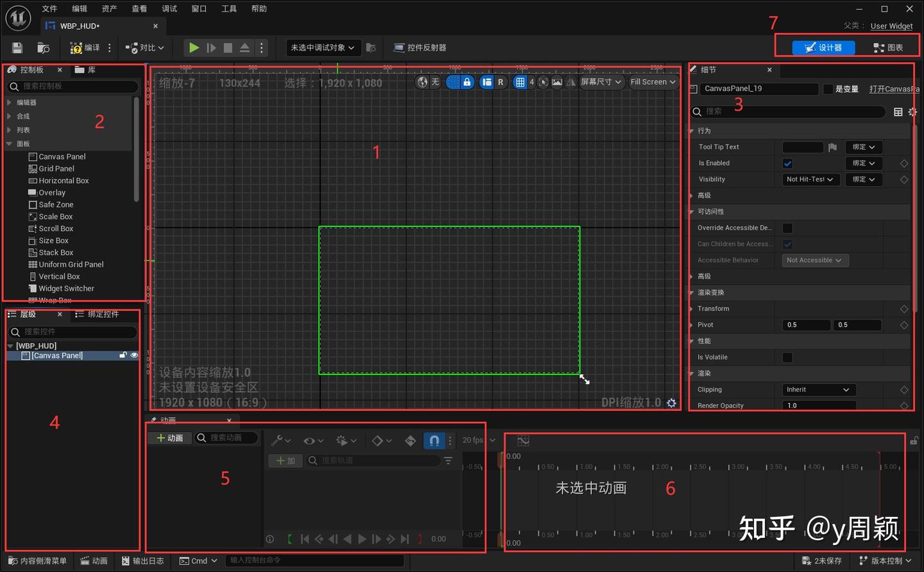Screen dimensions: 924x572
Task: Click the console command input field
Action: [314, 560]
